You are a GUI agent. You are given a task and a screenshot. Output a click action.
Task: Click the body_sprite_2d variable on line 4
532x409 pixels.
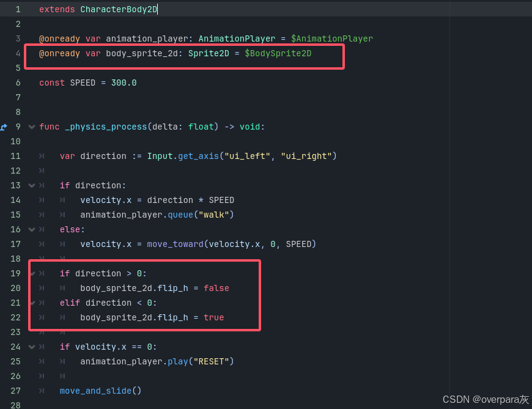pos(142,54)
